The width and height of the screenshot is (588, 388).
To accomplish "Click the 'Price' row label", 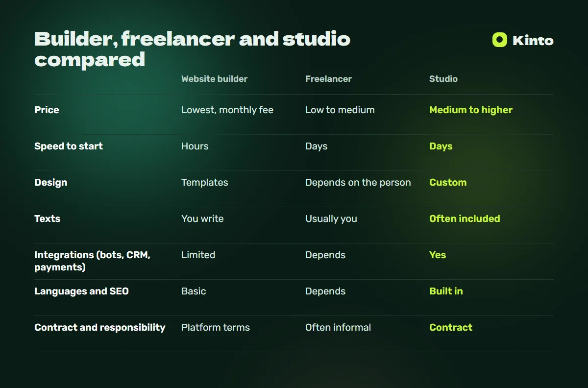I will coord(47,110).
